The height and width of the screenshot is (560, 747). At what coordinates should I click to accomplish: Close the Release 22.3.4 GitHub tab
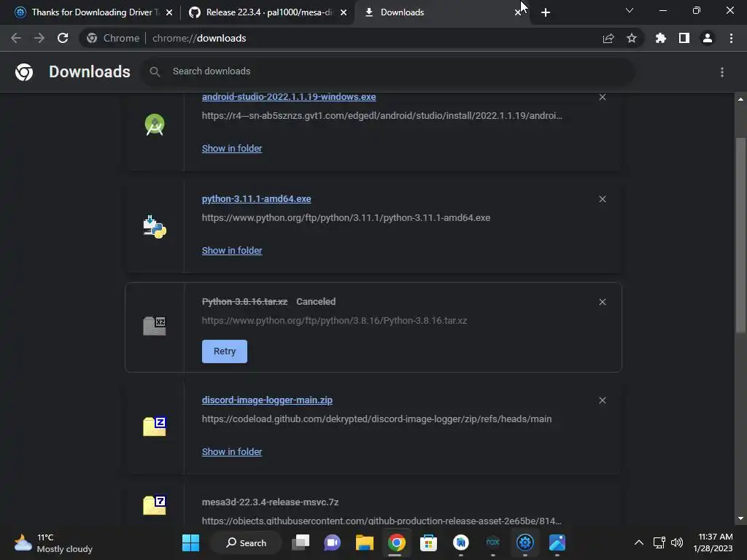344,12
